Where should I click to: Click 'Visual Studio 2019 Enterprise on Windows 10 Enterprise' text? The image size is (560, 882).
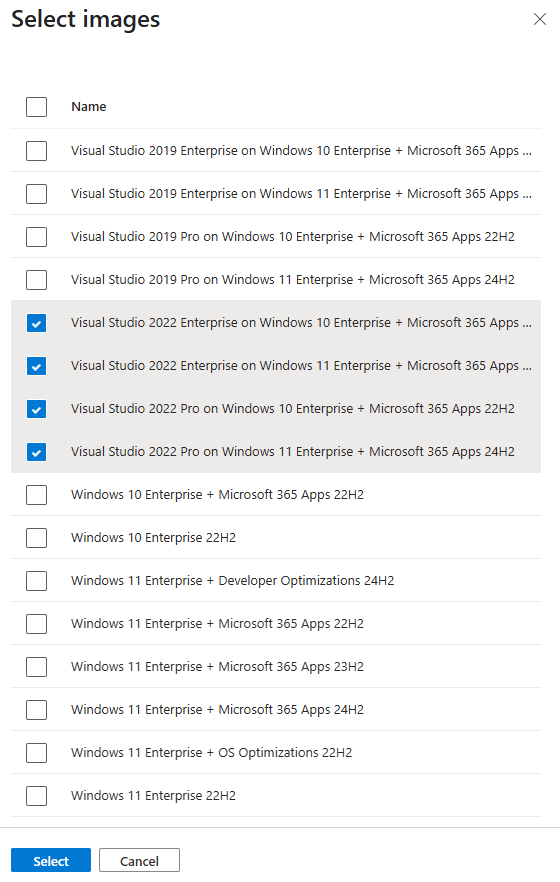point(231,151)
